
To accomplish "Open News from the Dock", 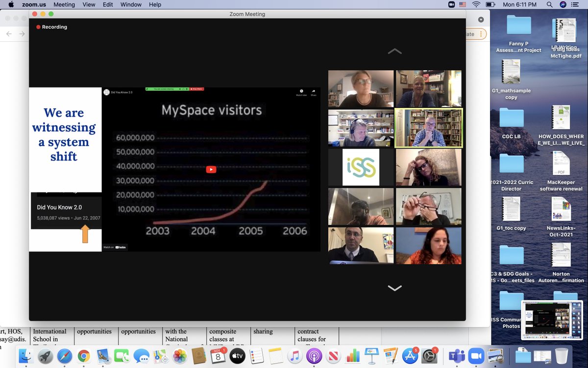I will [x=333, y=355].
